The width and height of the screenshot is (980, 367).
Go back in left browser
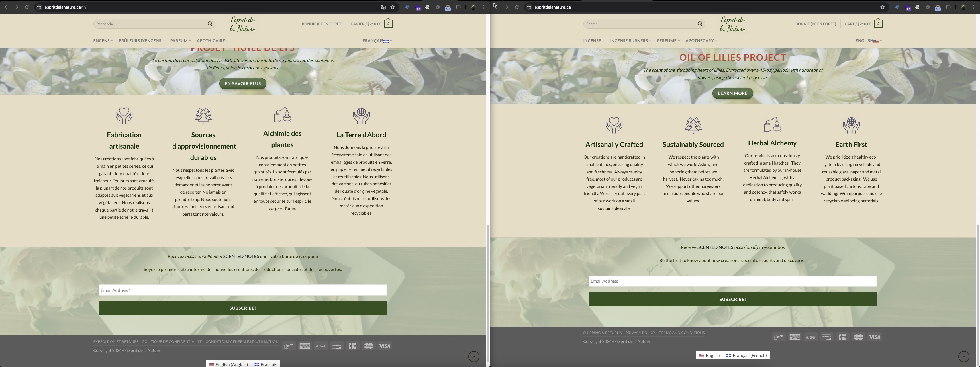[x=6, y=7]
